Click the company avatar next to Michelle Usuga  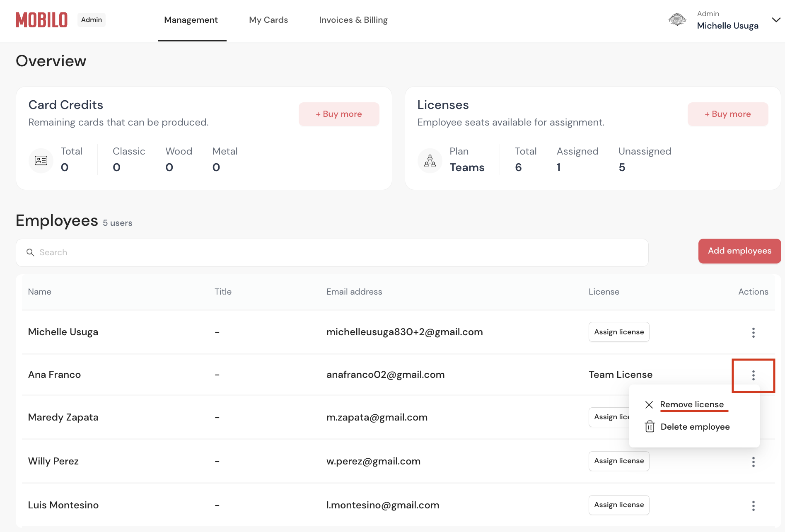(x=677, y=20)
